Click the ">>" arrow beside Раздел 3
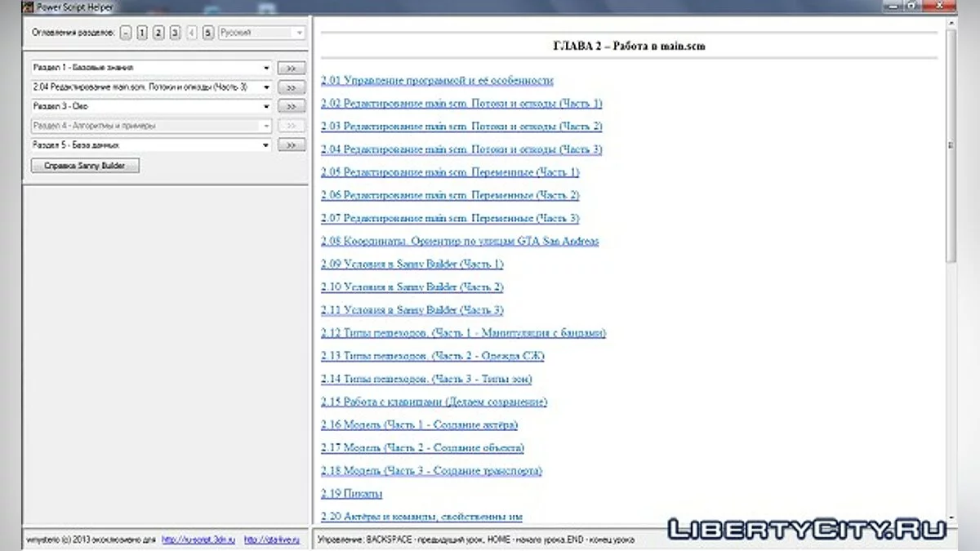 (x=291, y=106)
